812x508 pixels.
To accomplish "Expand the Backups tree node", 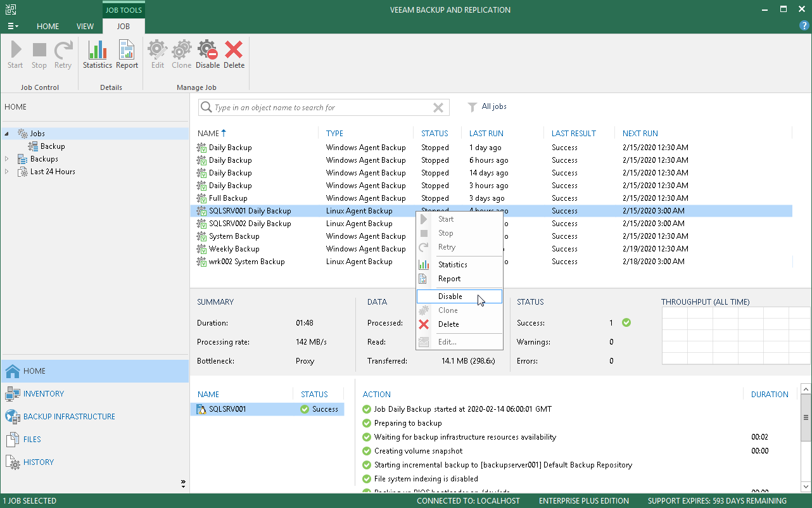I will tap(7, 159).
